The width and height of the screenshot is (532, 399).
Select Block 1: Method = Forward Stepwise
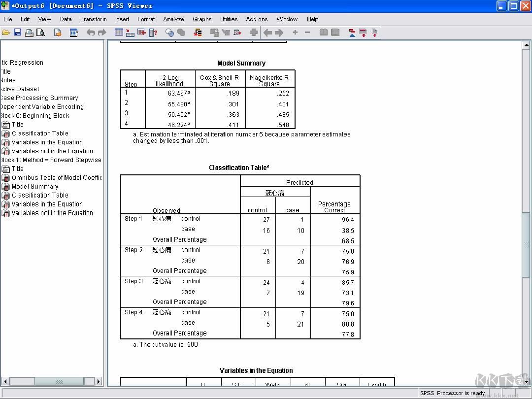tap(51, 160)
